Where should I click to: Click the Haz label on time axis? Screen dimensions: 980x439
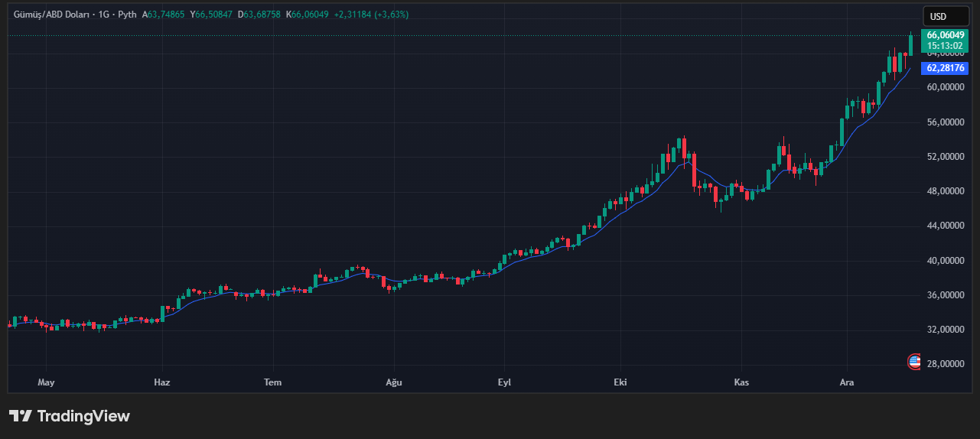[x=161, y=382]
